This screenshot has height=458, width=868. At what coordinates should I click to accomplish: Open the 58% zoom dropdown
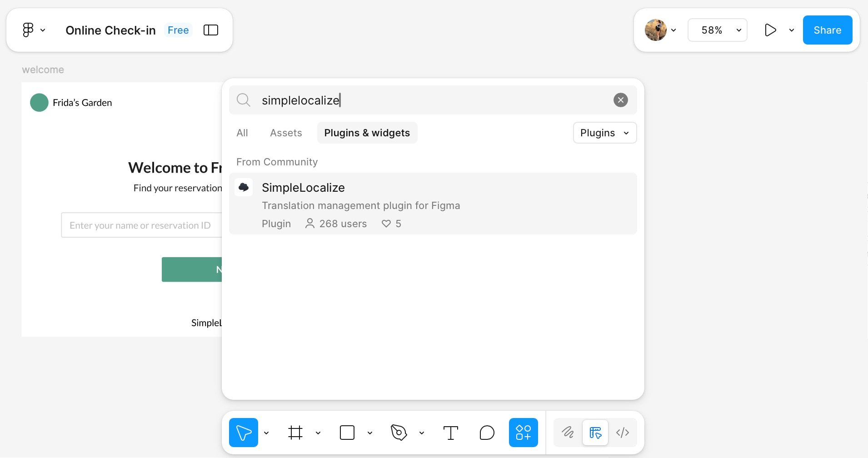point(717,30)
